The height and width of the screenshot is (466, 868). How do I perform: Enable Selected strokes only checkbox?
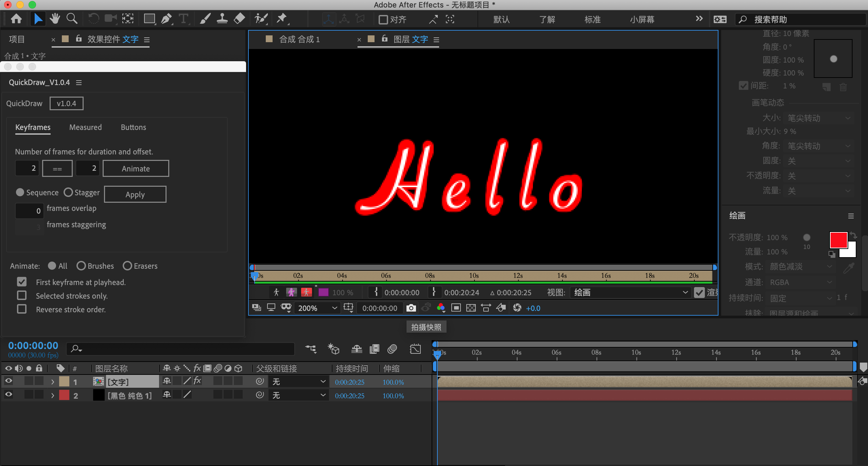(x=22, y=296)
